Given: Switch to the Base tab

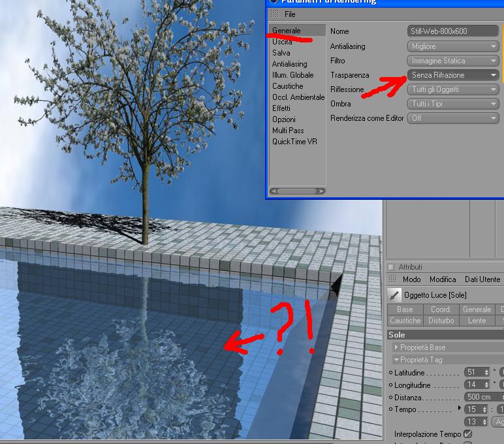Looking at the screenshot, I should click(x=405, y=309).
